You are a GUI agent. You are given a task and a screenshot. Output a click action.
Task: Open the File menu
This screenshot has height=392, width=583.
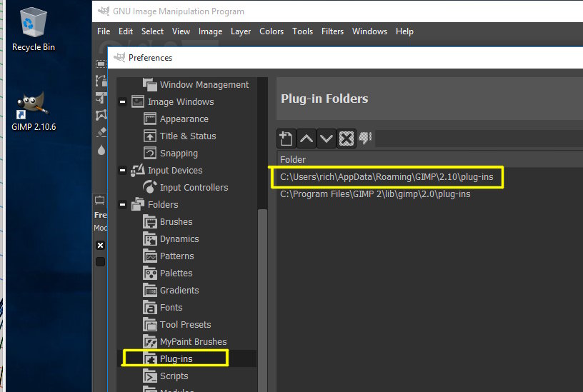[104, 31]
